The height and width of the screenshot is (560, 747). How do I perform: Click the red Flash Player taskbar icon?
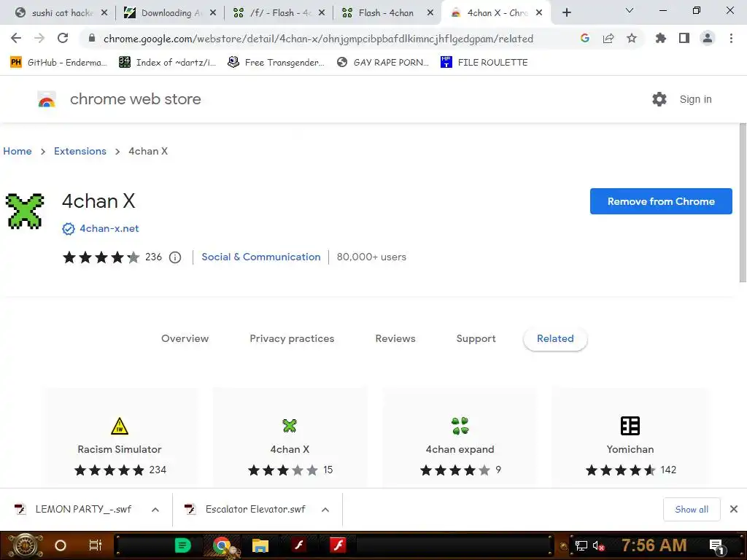point(338,545)
